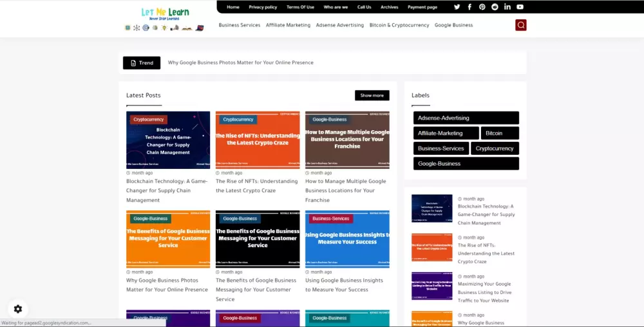Open Payment page link
The width and height of the screenshot is (644, 327).
click(x=422, y=7)
